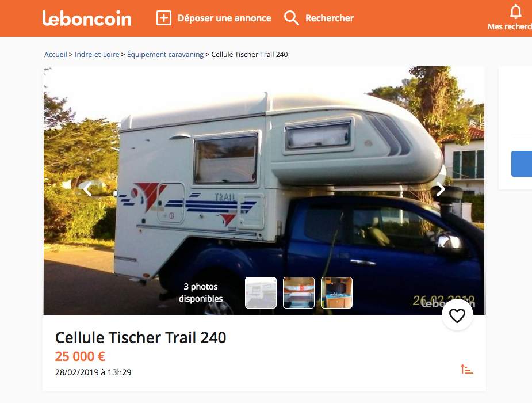The image size is (532, 403).
Task: Click the Cellule Tischer Trail 240 title
Action: pyautogui.click(x=141, y=338)
